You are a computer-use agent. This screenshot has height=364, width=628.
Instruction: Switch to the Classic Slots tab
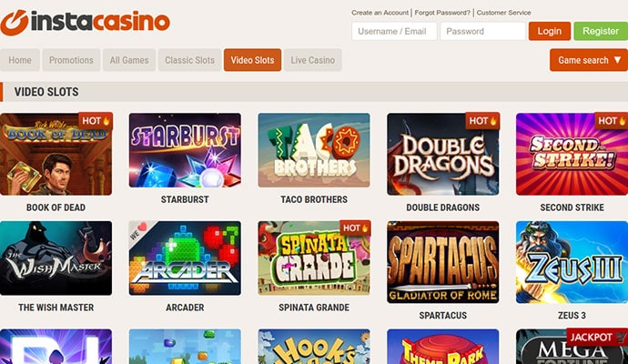click(x=190, y=60)
